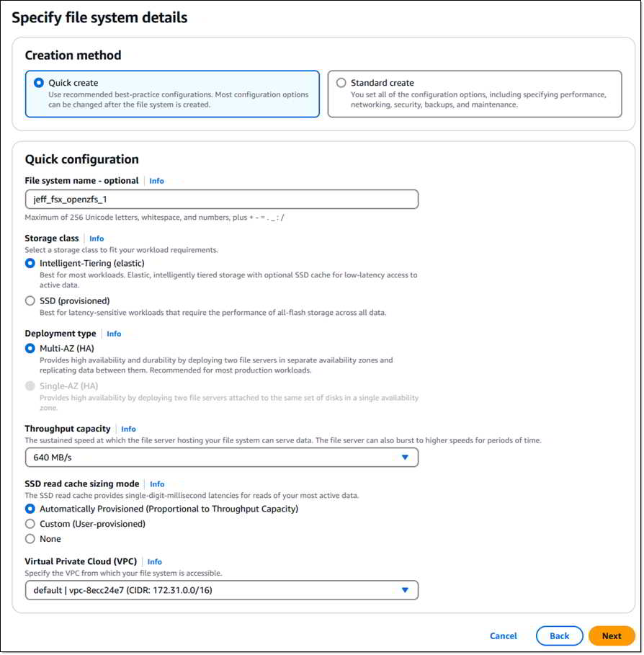Choose Custom (User-provisioned) cache sizing
644x655 pixels.
tap(30, 524)
